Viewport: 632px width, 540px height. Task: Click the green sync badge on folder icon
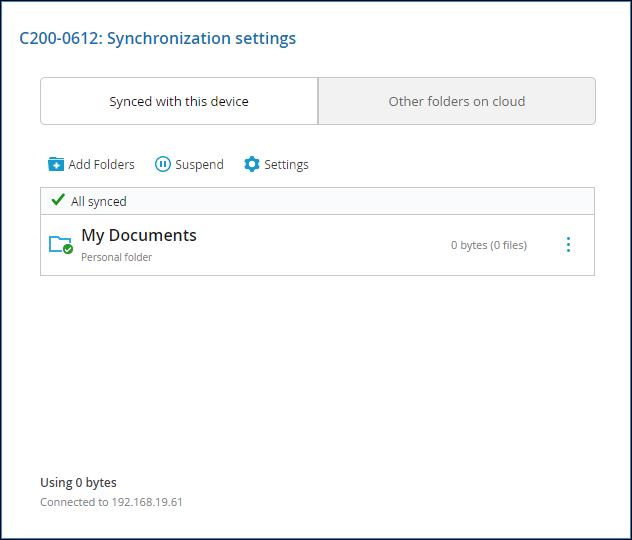click(x=68, y=249)
